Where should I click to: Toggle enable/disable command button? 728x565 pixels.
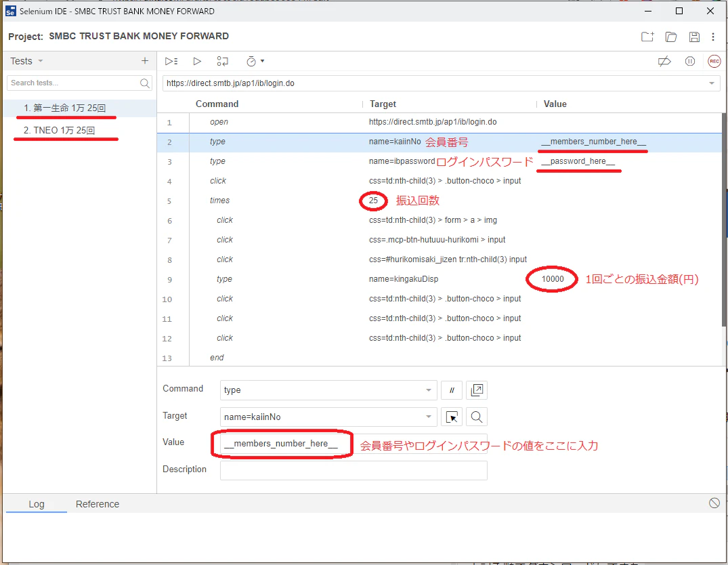452,390
